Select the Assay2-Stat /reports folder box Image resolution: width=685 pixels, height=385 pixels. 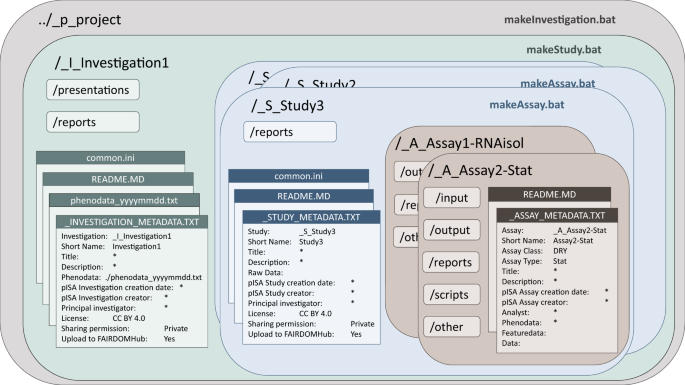(452, 262)
